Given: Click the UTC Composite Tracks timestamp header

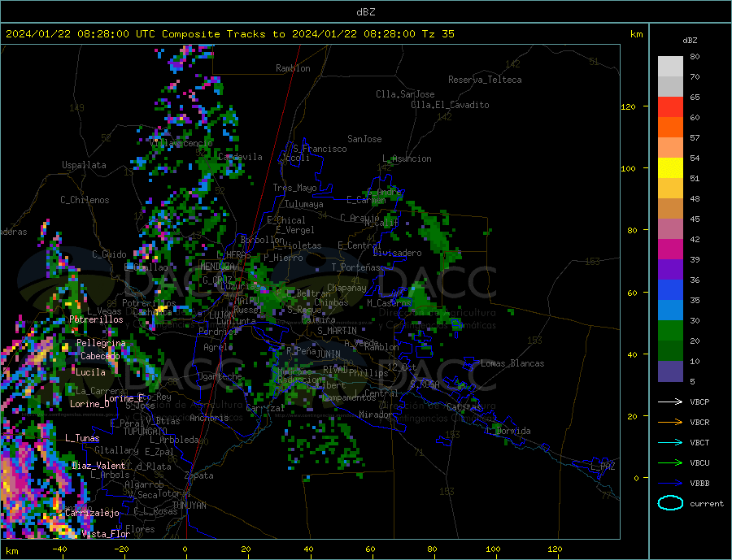Looking at the screenshot, I should (x=229, y=34).
